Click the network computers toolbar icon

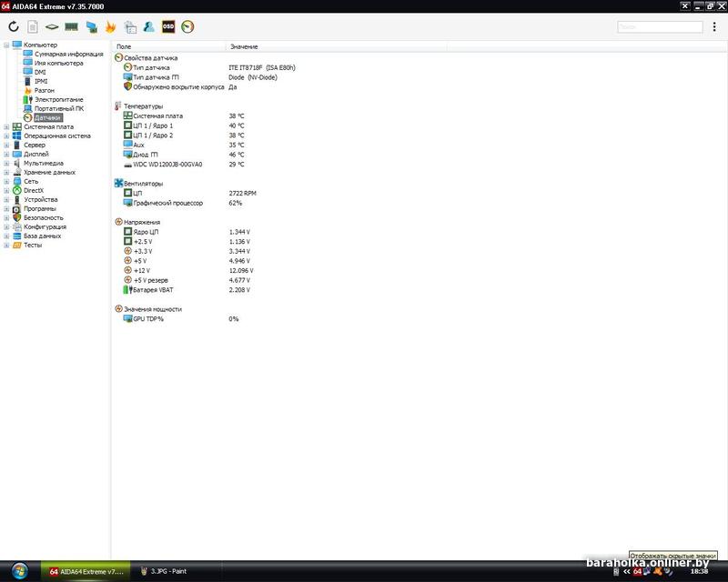click(x=92, y=27)
